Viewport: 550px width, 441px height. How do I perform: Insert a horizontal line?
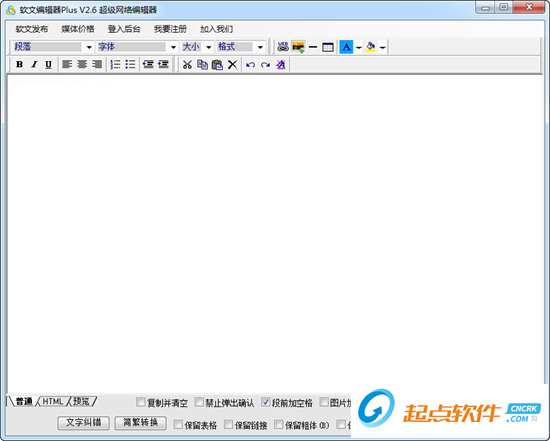click(x=313, y=47)
